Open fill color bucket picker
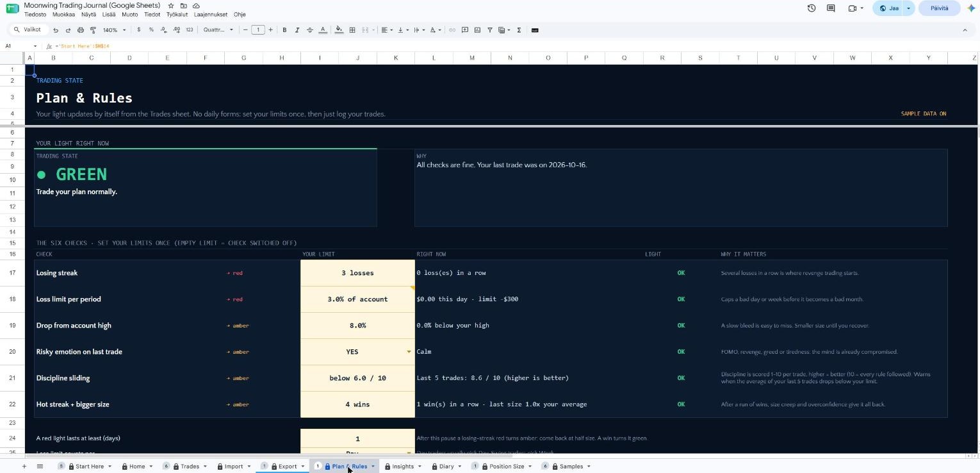This screenshot has height=473, width=980. [339, 30]
